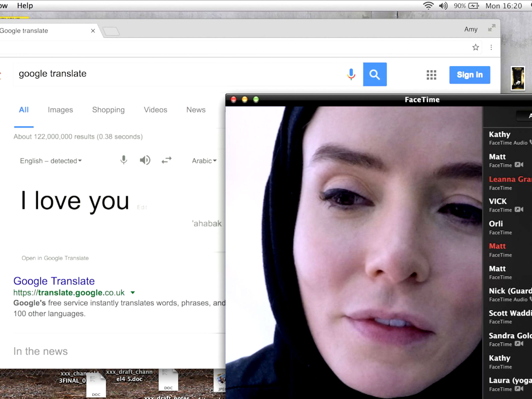The image size is (532, 399).
Task: Play translation audio speaker icon
Action: point(145,160)
